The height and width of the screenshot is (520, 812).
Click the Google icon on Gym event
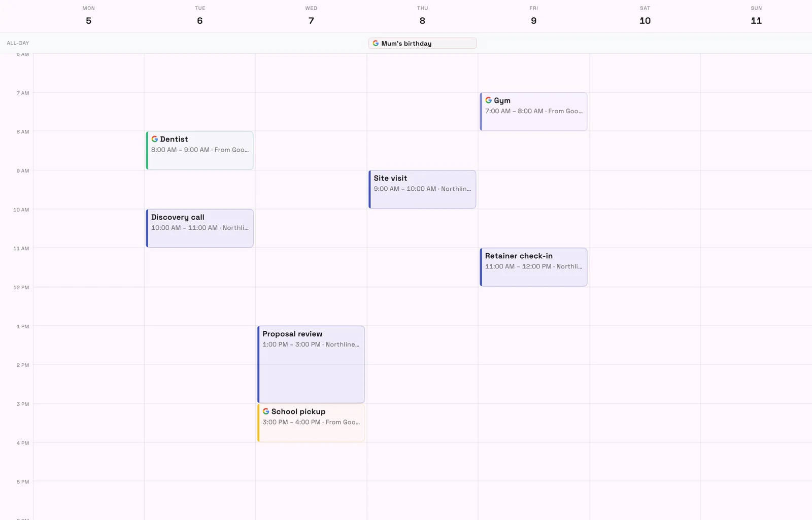488,100
